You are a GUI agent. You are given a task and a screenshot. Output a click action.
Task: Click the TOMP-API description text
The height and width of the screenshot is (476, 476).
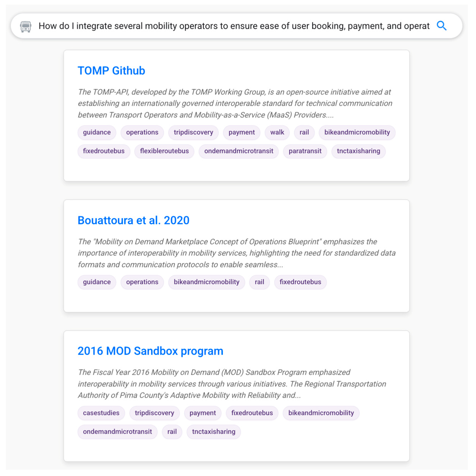pos(234,103)
